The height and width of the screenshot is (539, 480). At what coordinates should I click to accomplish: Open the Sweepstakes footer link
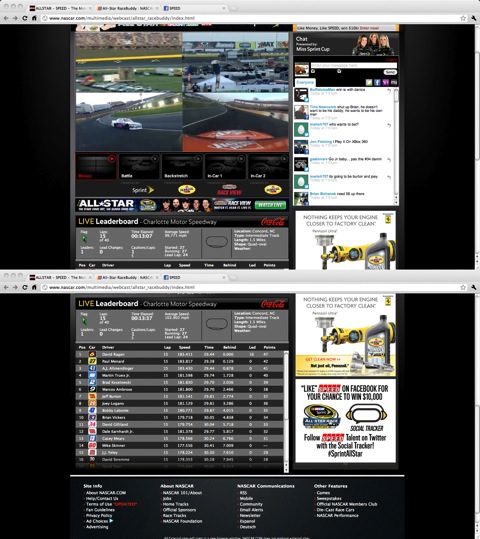329,498
